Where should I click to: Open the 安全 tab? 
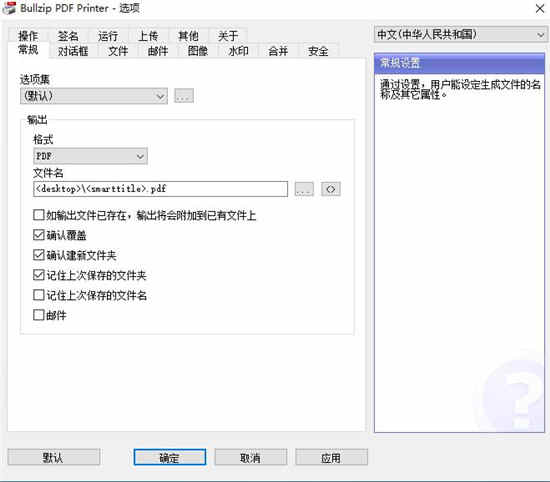point(318,51)
